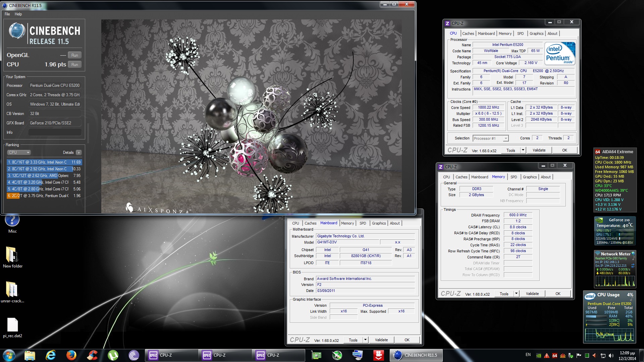This screenshot has height=362, width=644.
Task: Click the GPU load bar in GeForce gadget
Action: (x=626, y=235)
